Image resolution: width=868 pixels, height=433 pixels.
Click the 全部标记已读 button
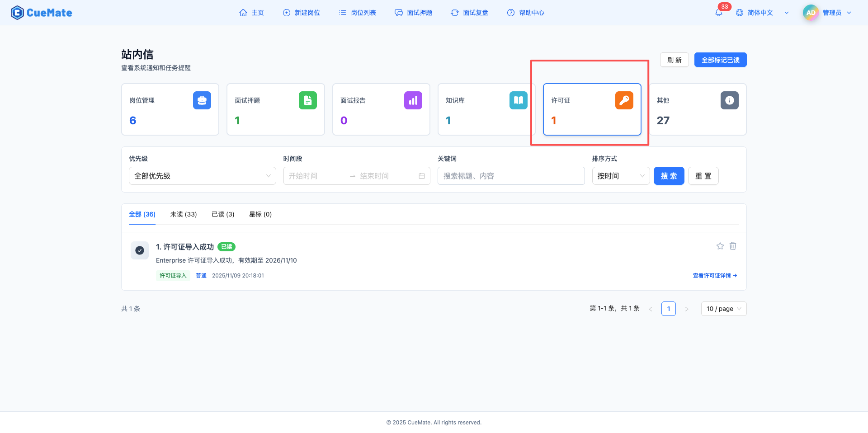tap(720, 59)
